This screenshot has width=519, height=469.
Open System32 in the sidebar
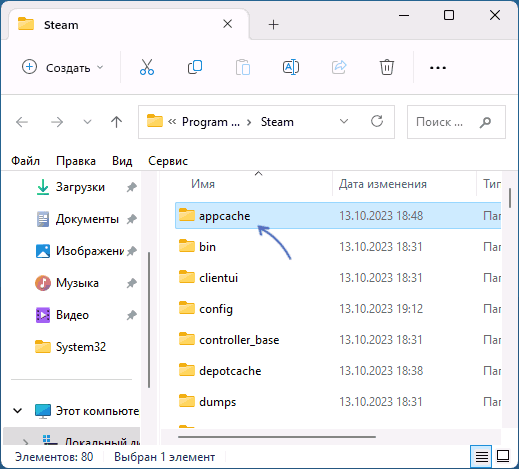click(x=81, y=347)
